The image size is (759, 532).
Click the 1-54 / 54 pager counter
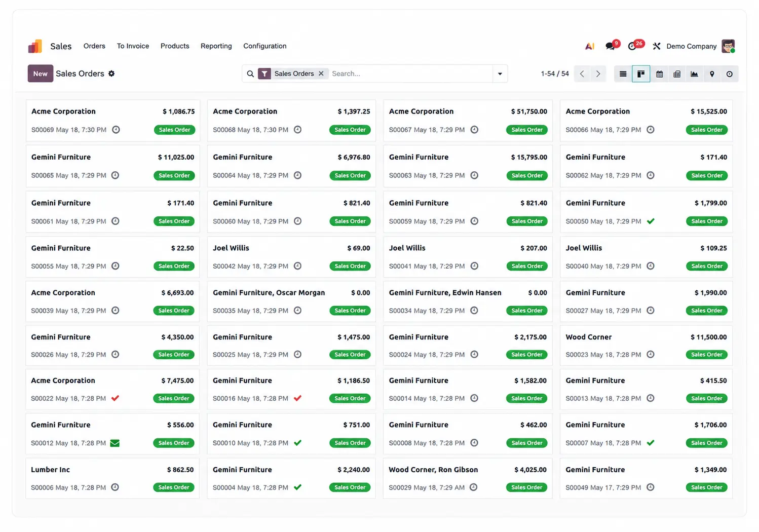(x=555, y=74)
